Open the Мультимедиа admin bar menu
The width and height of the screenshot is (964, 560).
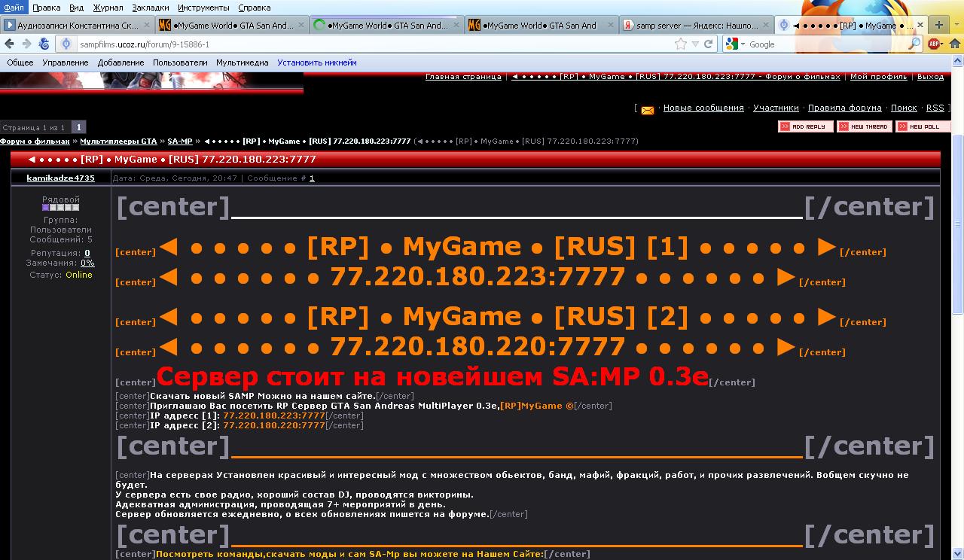coord(242,62)
